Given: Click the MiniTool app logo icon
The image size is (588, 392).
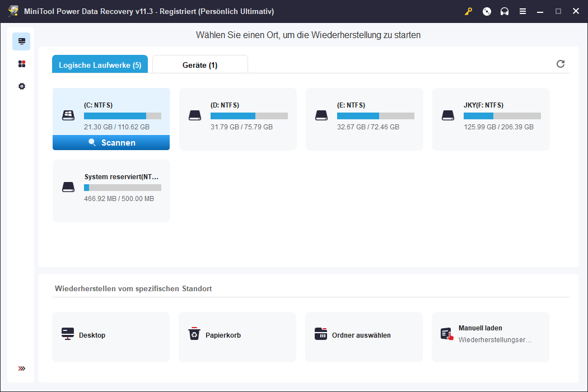Looking at the screenshot, I should pos(13,11).
